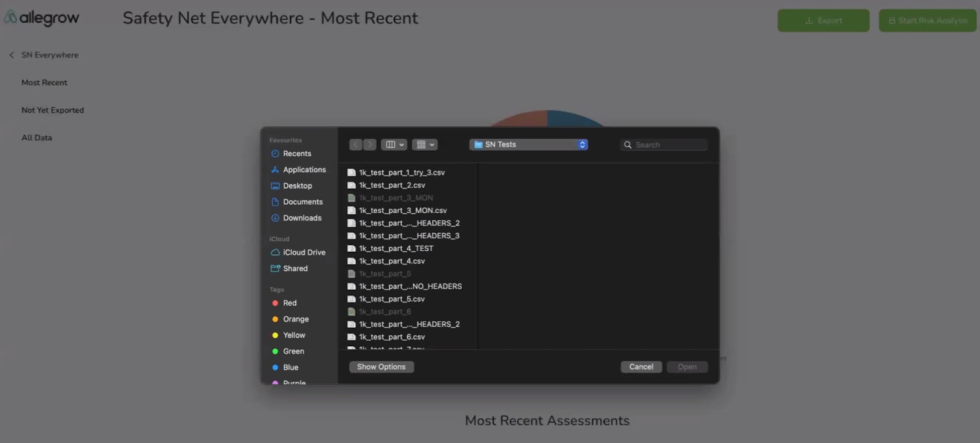Go back with the left chevron button
This screenshot has height=443, width=980.
point(356,145)
